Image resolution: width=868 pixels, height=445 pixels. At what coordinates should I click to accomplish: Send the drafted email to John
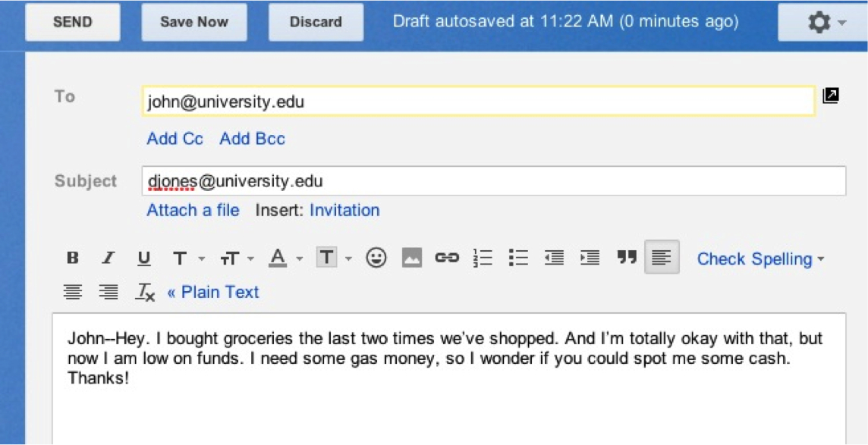(72, 22)
